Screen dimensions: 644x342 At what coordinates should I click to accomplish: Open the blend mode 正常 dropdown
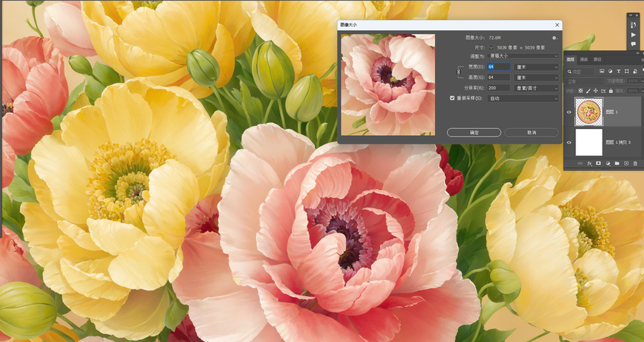click(x=585, y=82)
